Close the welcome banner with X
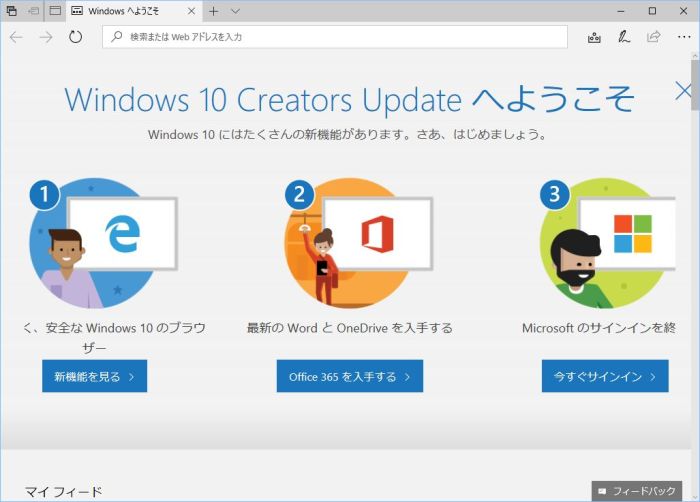 click(684, 91)
